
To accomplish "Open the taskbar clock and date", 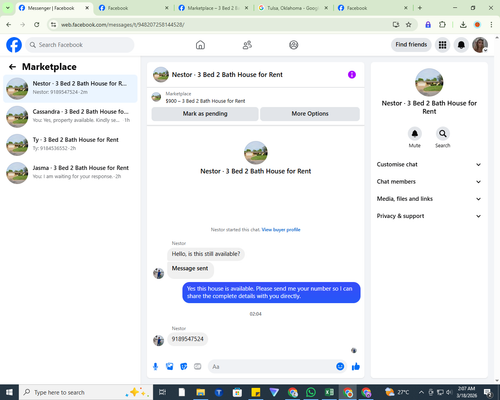I will [467, 392].
